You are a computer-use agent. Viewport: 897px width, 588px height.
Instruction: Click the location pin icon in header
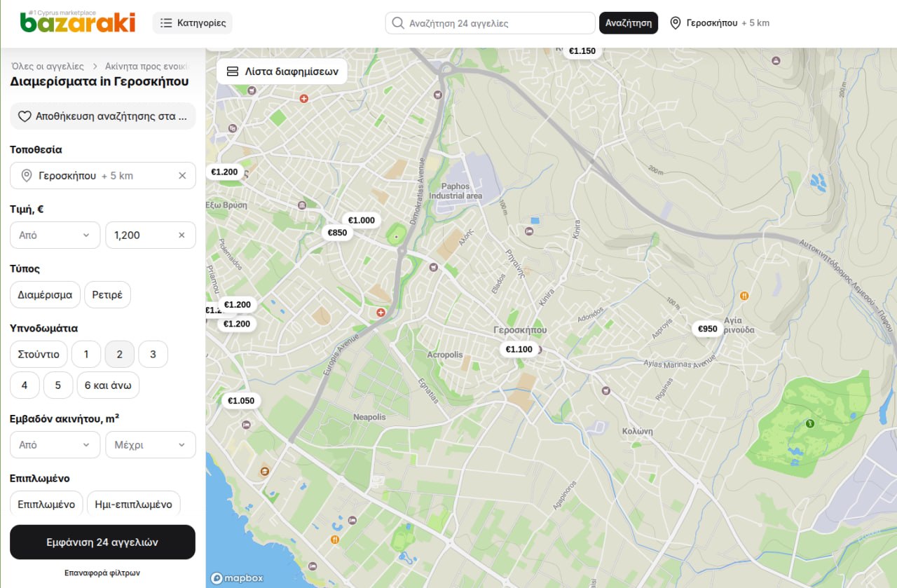676,23
